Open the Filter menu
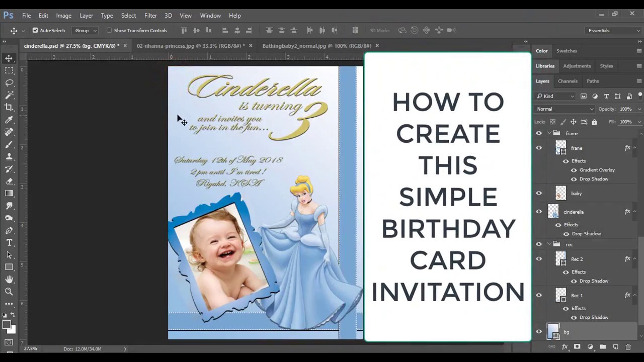The image size is (644, 362). (x=150, y=15)
